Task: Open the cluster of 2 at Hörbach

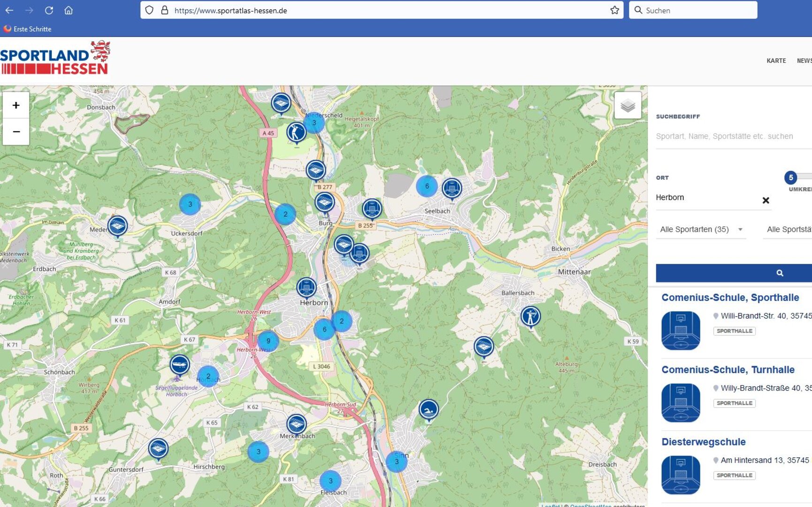Action: tap(208, 376)
